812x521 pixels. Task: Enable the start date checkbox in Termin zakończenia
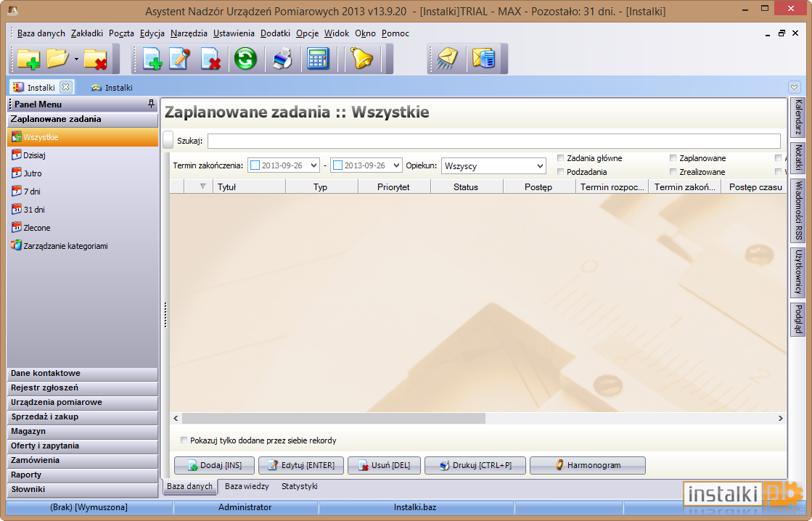pos(255,165)
